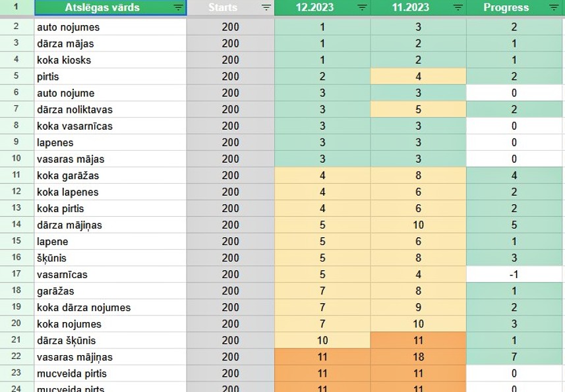Image resolution: width=565 pixels, height=392 pixels.
Task: Select 12.2023 value for dārza šķūnis row
Action: coord(322,341)
